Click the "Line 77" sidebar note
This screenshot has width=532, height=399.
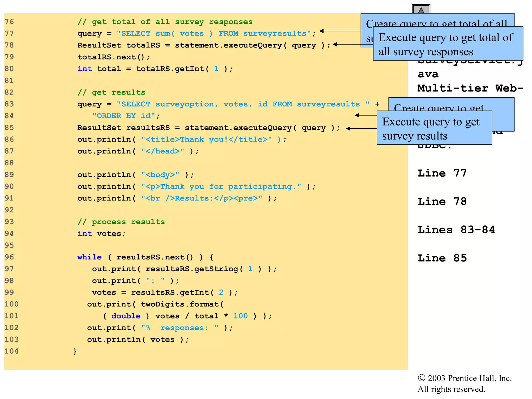(x=442, y=173)
